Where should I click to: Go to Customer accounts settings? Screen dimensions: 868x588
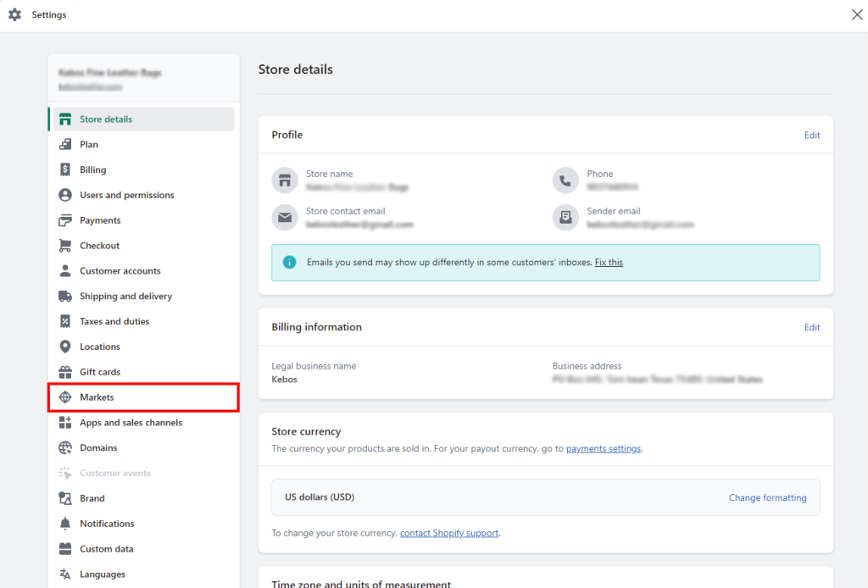[x=120, y=271]
